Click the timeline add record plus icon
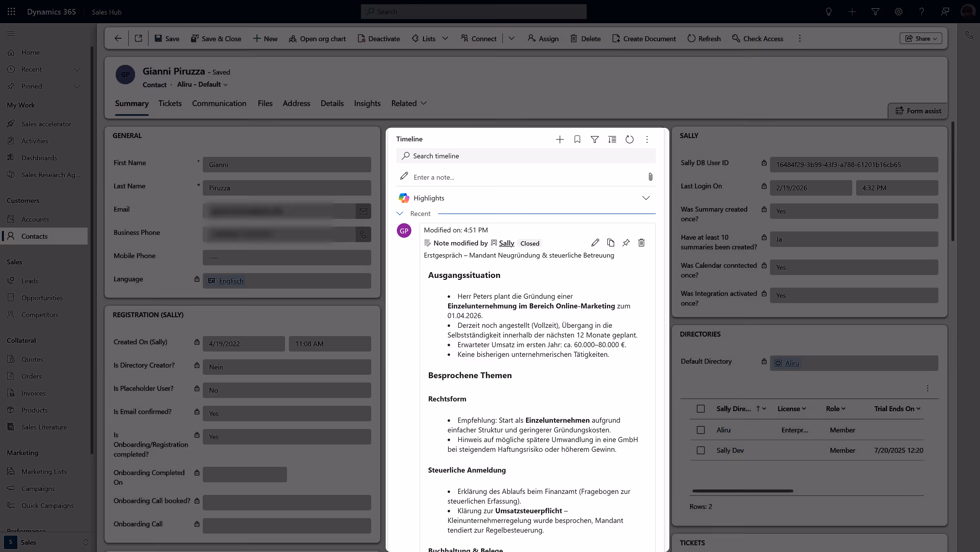Viewport: 980px width, 552px height. 559,139
